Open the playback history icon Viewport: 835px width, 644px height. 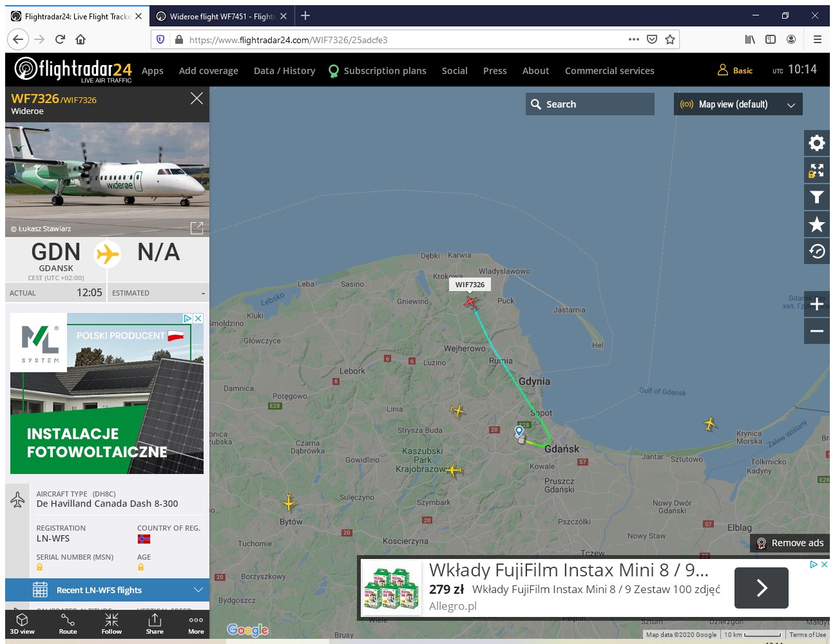tap(816, 251)
